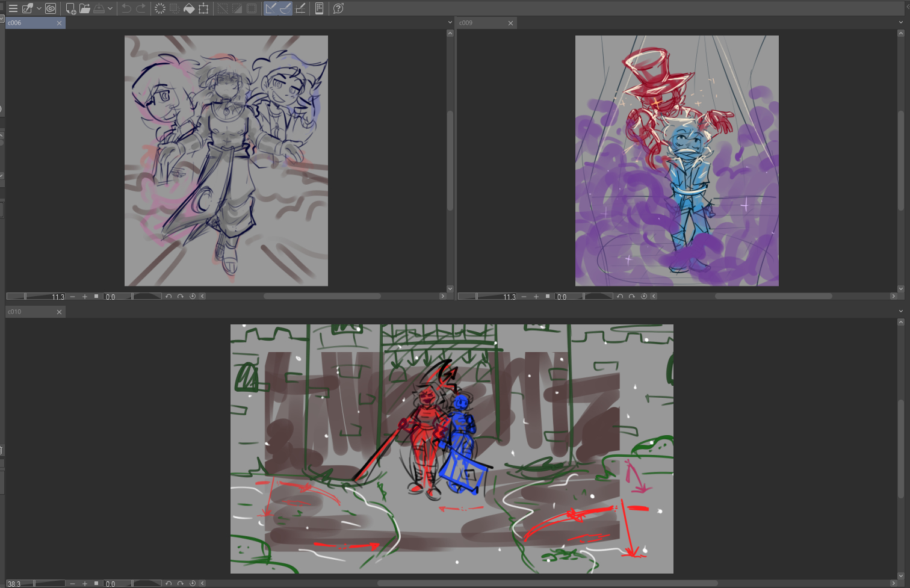Open canvas tab list dropdown above c006 pane
The height and width of the screenshot is (588, 910).
pyautogui.click(x=450, y=23)
